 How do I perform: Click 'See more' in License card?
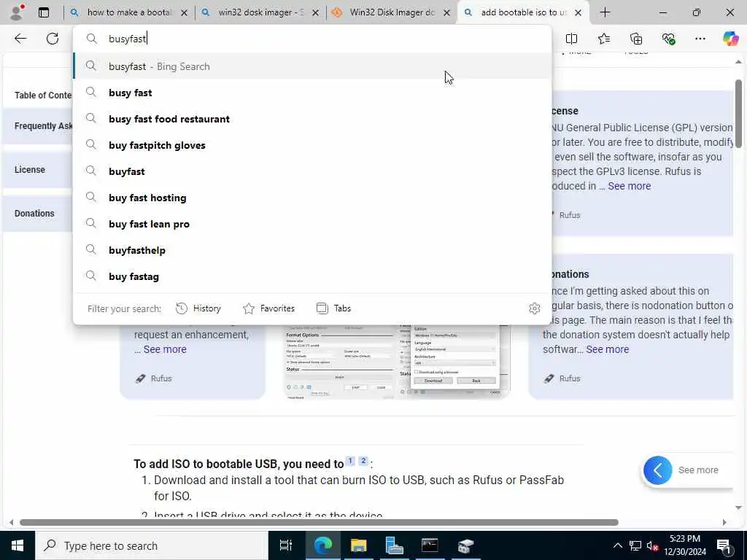(629, 186)
